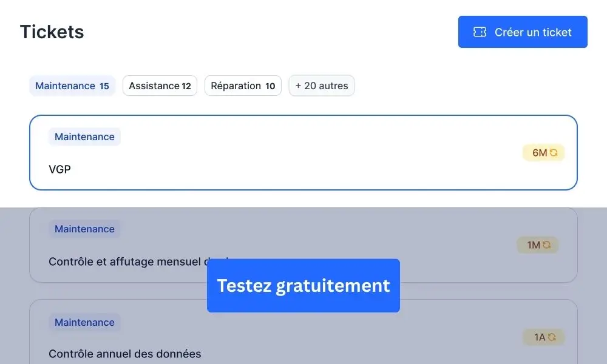Click the 1M badge on the mensuel ticket
Image resolution: width=607 pixels, height=364 pixels.
[x=538, y=244]
